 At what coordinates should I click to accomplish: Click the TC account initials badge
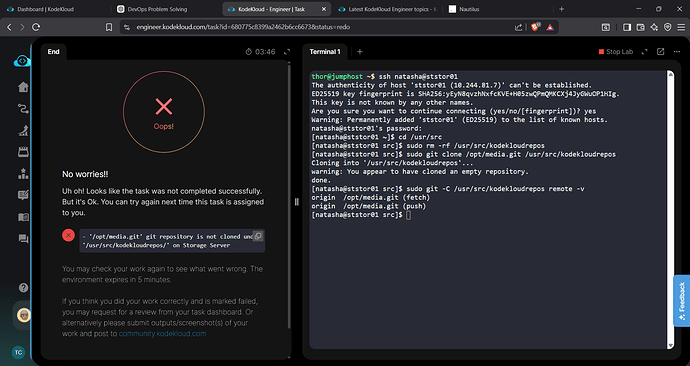click(x=18, y=352)
